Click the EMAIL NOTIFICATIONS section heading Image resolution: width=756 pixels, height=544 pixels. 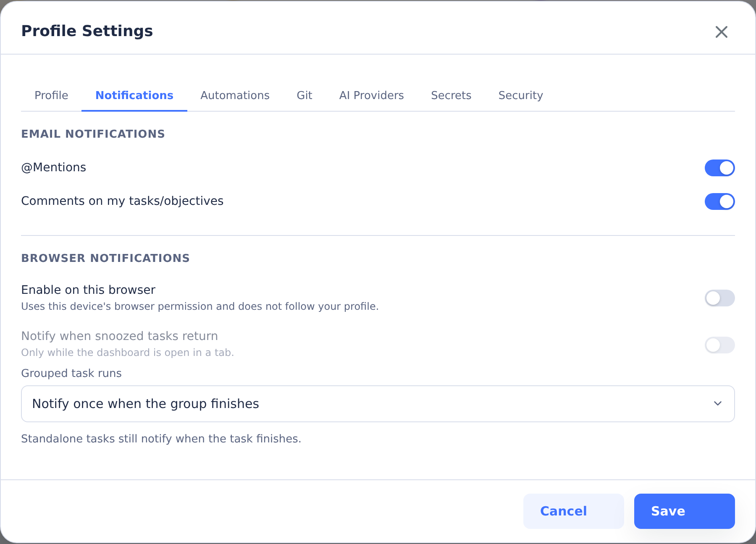pyautogui.click(x=93, y=134)
